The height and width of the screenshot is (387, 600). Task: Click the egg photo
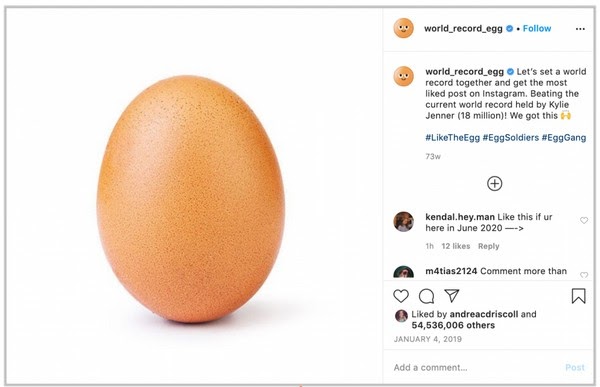pos(191,199)
